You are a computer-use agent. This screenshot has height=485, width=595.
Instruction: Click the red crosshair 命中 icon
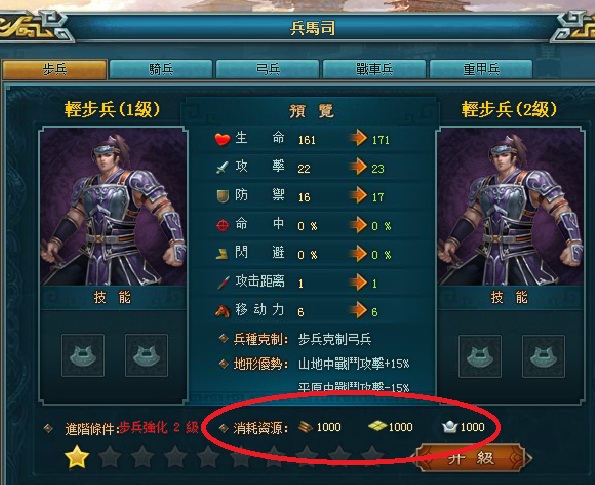222,225
